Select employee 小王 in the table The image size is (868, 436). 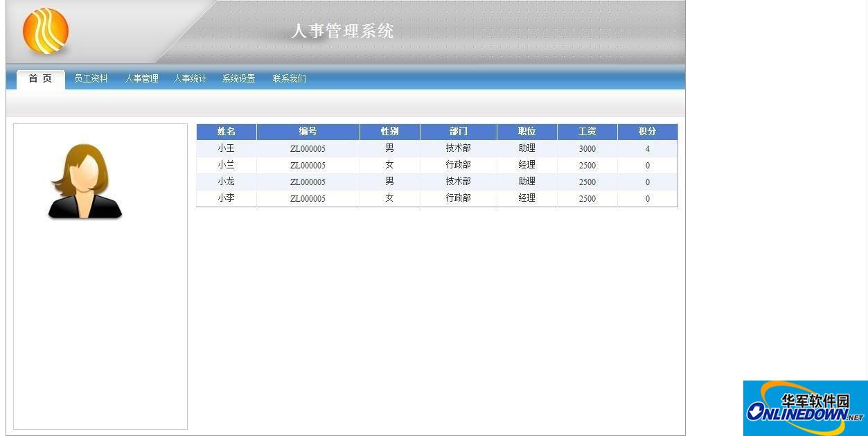pyautogui.click(x=226, y=148)
